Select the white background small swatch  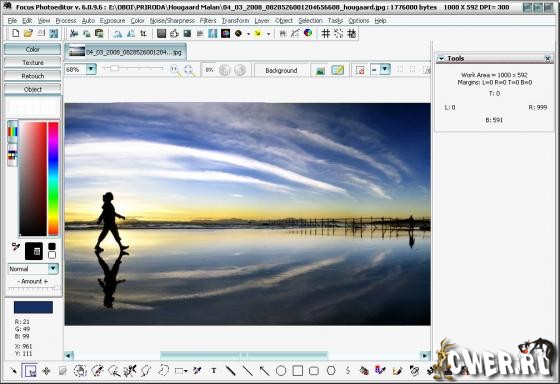[52, 255]
